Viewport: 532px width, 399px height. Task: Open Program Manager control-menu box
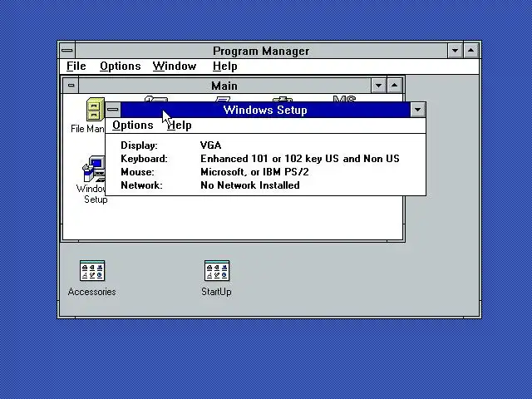point(67,51)
